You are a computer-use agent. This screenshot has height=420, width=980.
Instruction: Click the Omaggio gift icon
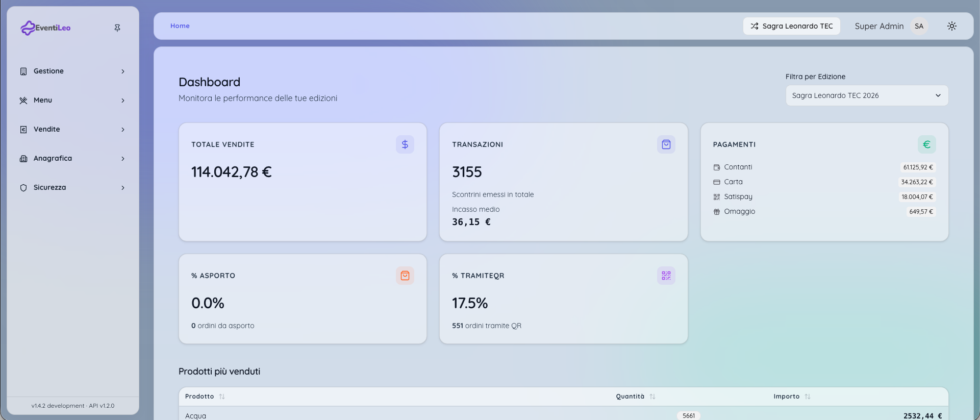pyautogui.click(x=717, y=212)
